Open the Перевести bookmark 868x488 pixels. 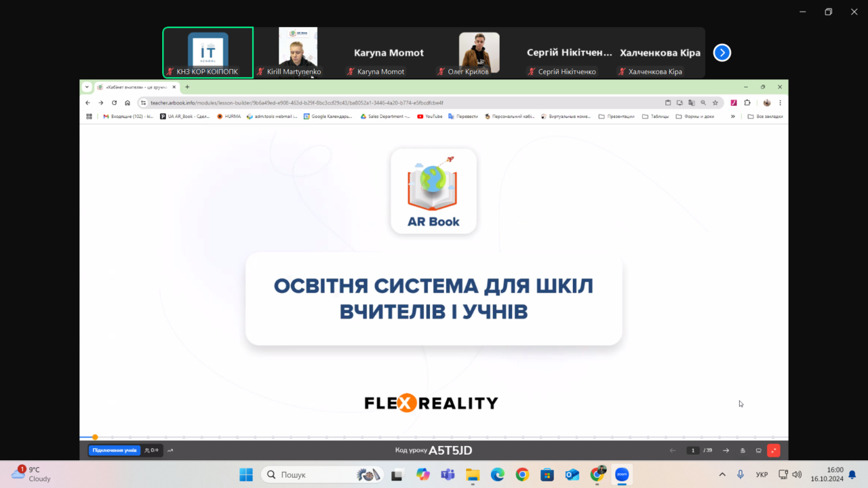pyautogui.click(x=463, y=117)
